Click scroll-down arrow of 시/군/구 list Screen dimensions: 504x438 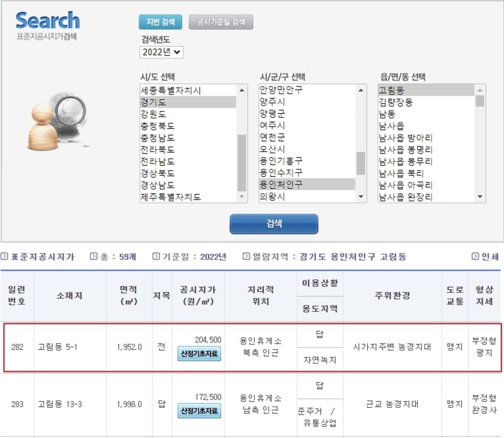tap(361, 196)
